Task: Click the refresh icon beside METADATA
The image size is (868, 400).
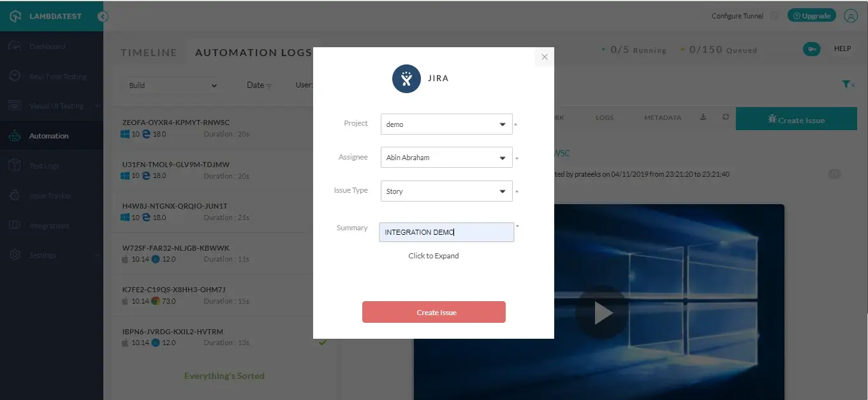Action: click(x=725, y=117)
